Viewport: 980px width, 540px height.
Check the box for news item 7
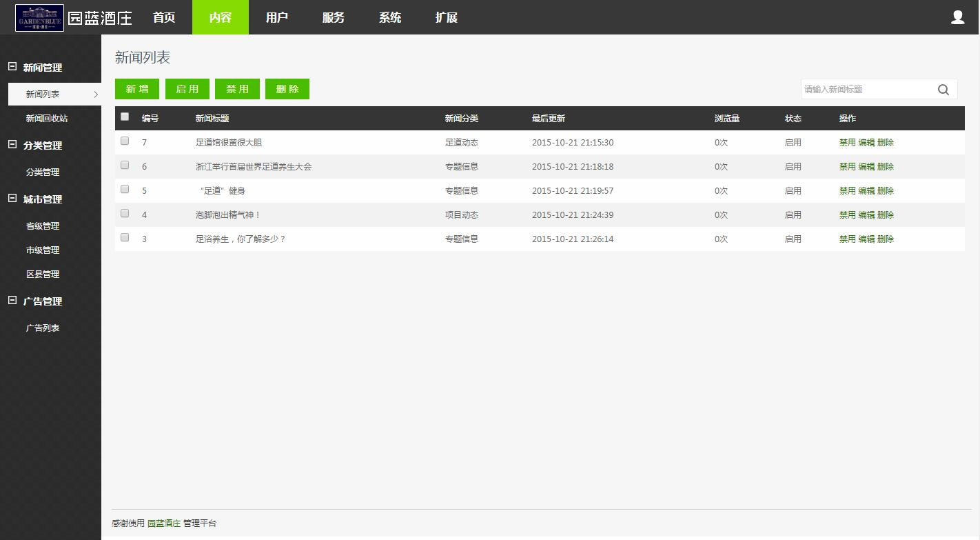point(125,141)
